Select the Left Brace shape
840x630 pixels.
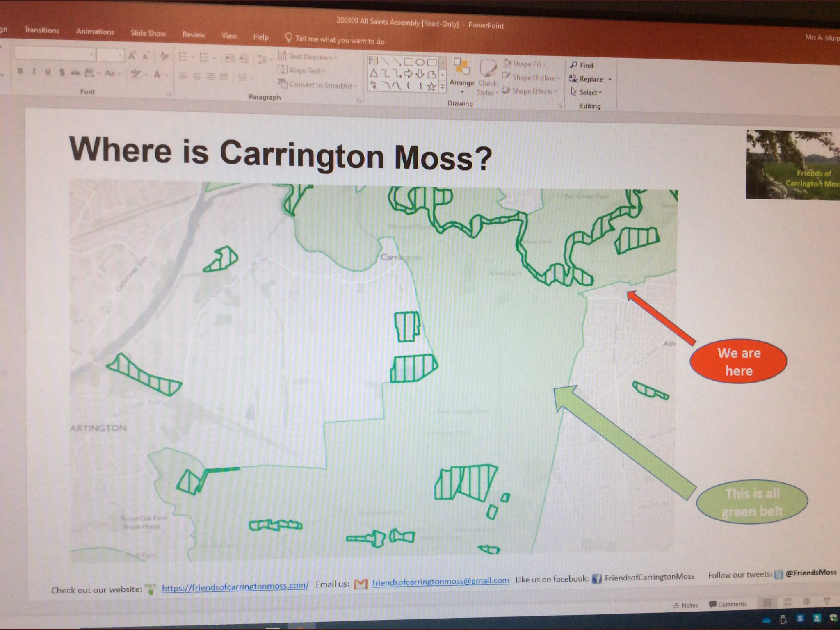(409, 86)
